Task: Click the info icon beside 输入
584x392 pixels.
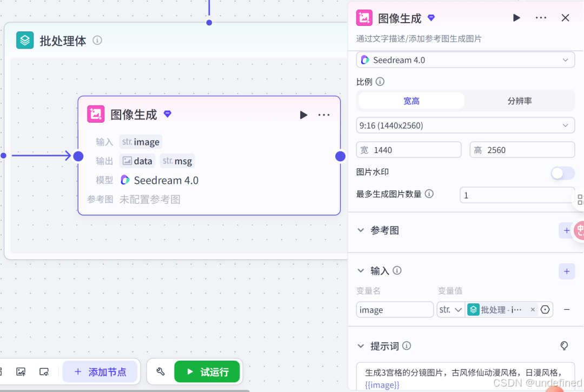Action: click(397, 271)
